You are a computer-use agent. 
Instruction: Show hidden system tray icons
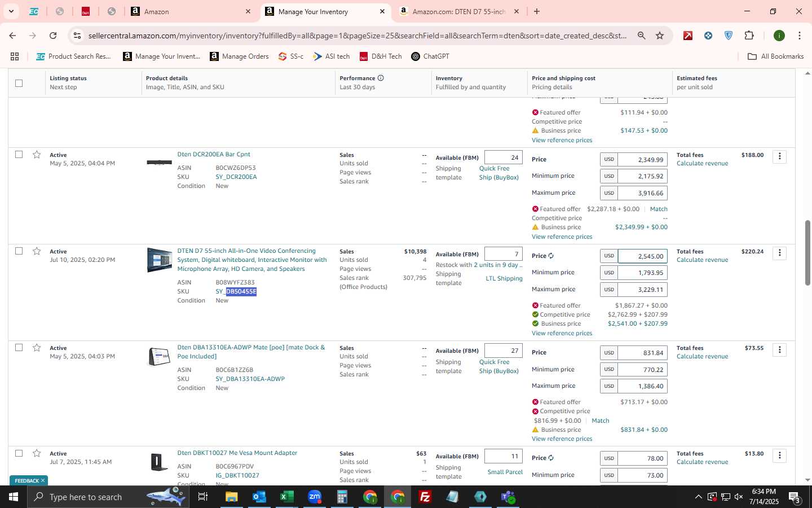click(x=698, y=497)
